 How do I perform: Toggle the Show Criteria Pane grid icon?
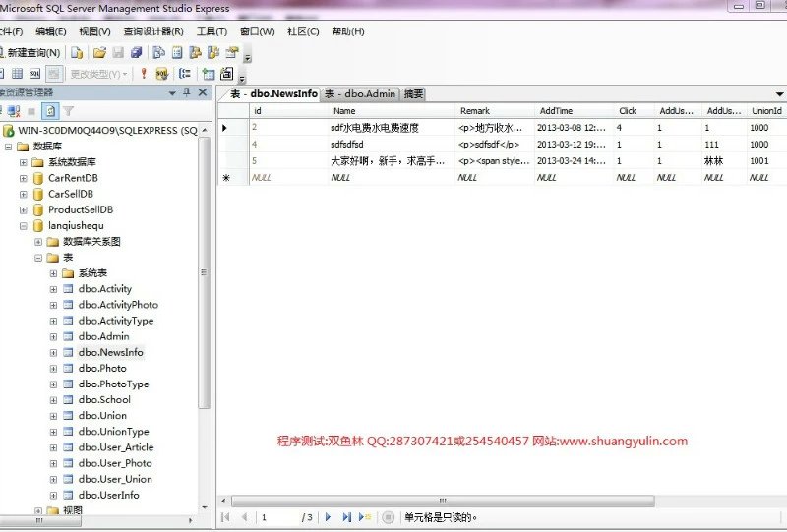17,74
